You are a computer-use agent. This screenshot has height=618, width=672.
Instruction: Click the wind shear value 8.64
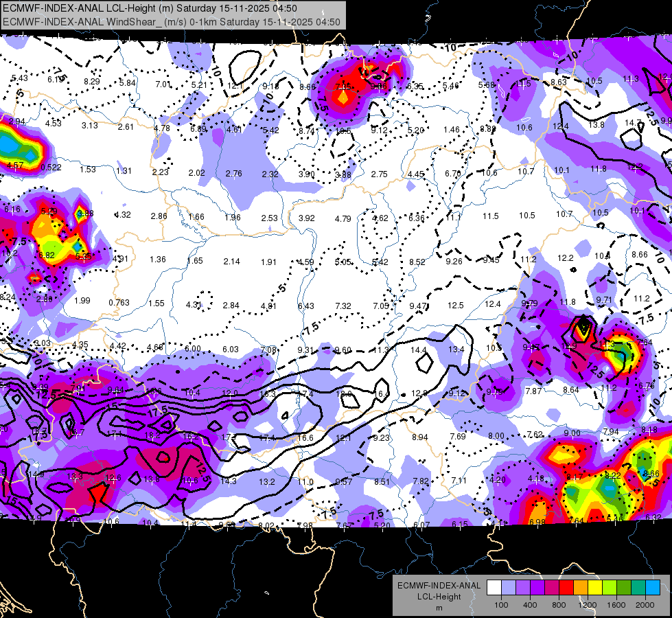tap(571, 389)
